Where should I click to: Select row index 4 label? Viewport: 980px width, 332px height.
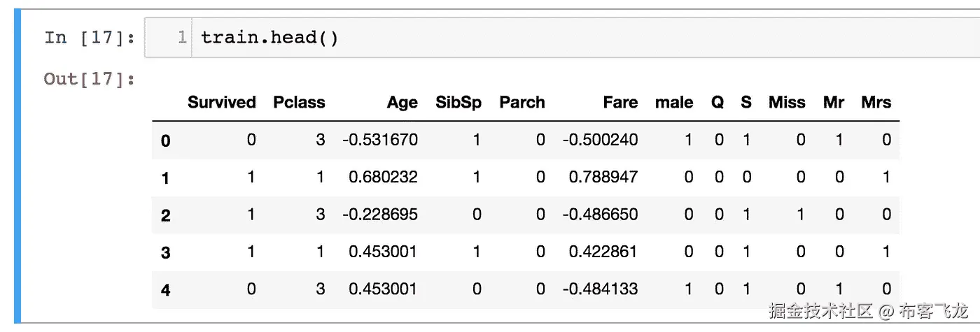(x=165, y=289)
